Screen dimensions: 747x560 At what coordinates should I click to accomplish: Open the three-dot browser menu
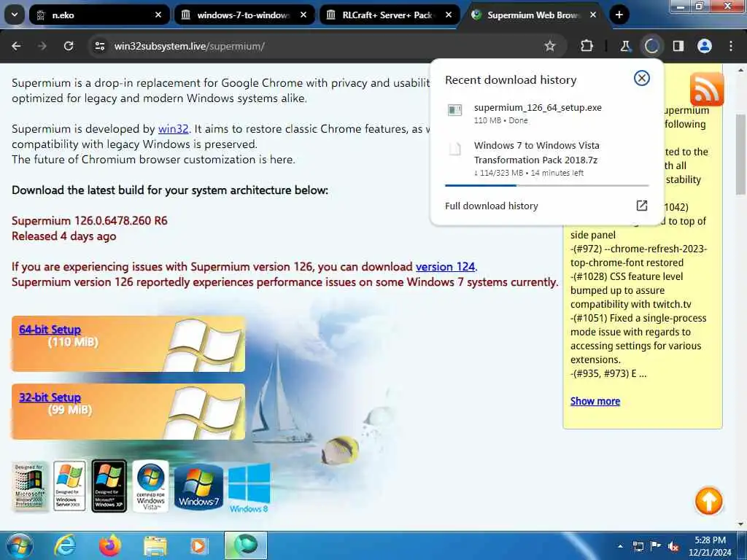coord(731,46)
